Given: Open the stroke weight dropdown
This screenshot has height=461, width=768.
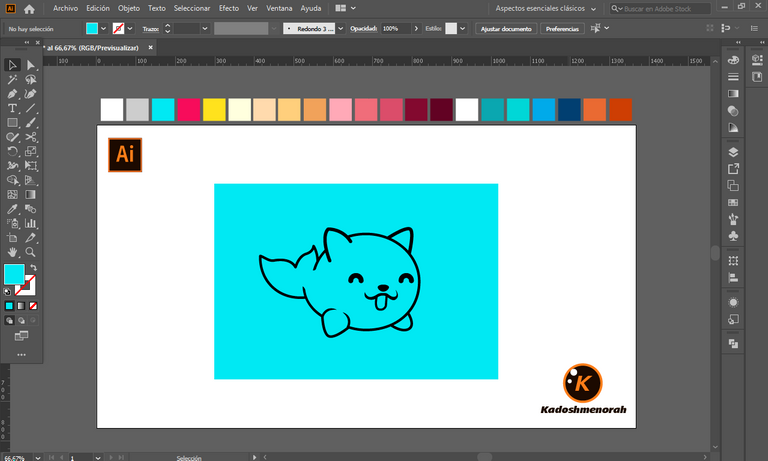Looking at the screenshot, I should coord(205,28).
